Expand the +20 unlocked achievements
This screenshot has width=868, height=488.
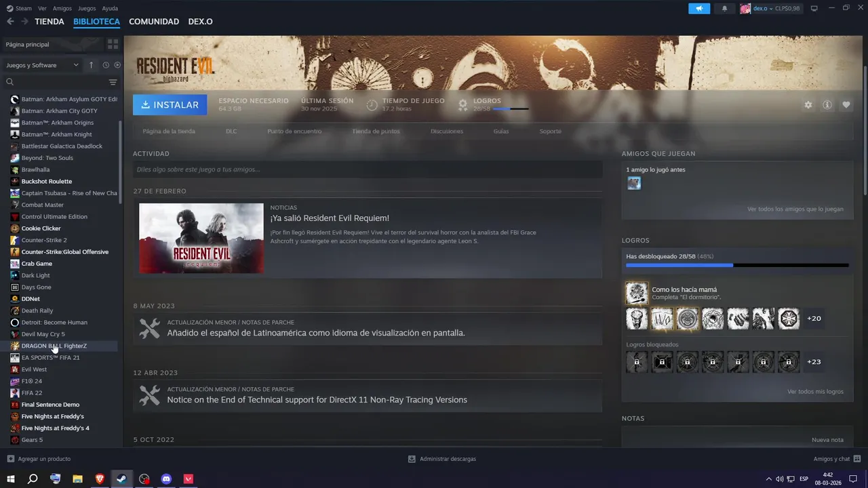point(814,319)
